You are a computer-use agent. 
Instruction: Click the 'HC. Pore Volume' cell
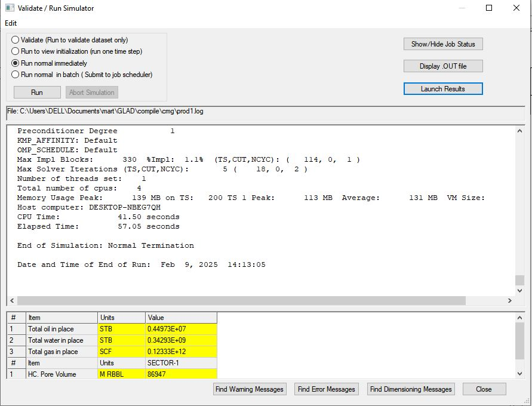(61, 374)
